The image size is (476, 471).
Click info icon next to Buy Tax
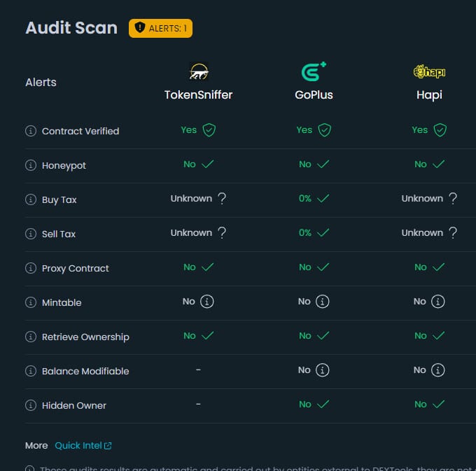(30, 199)
